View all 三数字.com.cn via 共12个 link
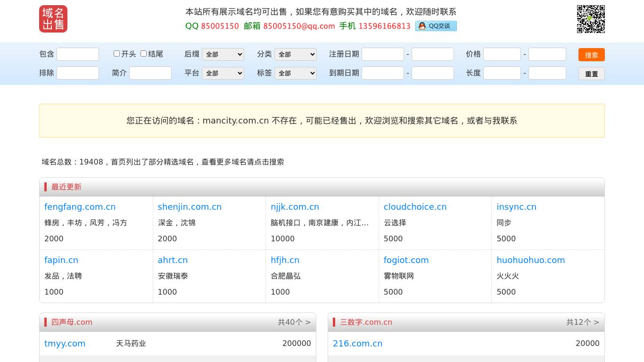This screenshot has width=644, height=362. 583,322
